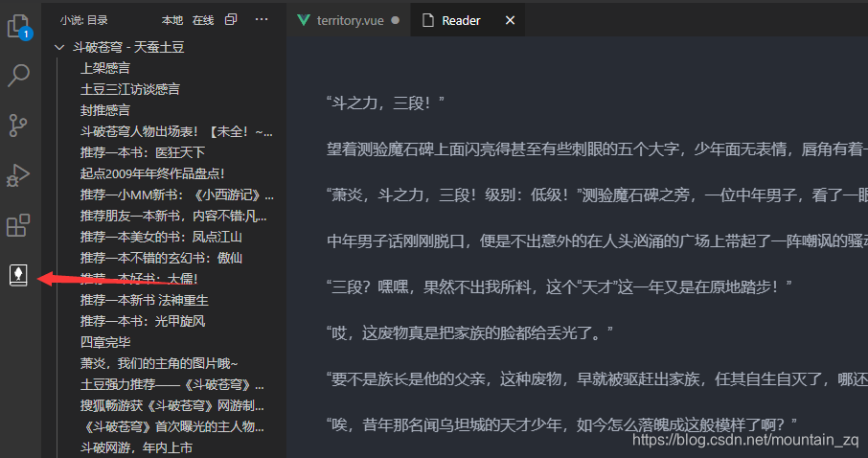Close the Reader tab
The image size is (868, 458).
pos(510,20)
